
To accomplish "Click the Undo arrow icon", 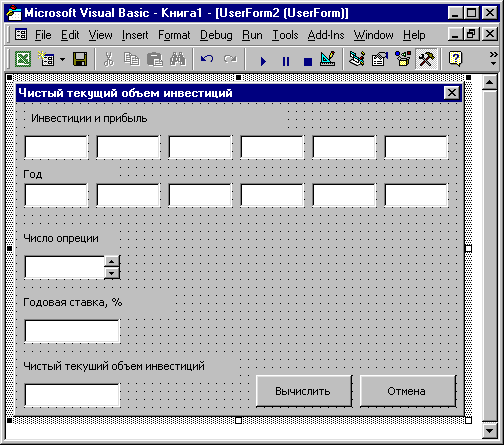I will pos(207,59).
